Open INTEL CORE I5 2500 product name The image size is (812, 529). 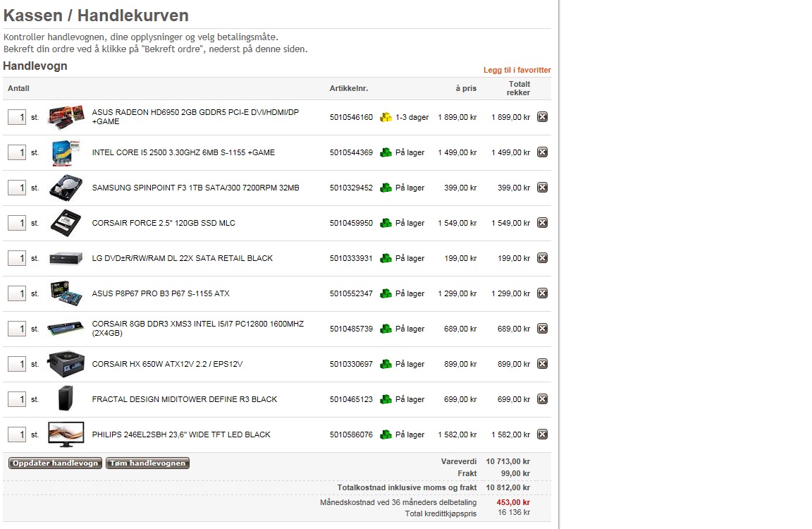pyautogui.click(x=183, y=152)
